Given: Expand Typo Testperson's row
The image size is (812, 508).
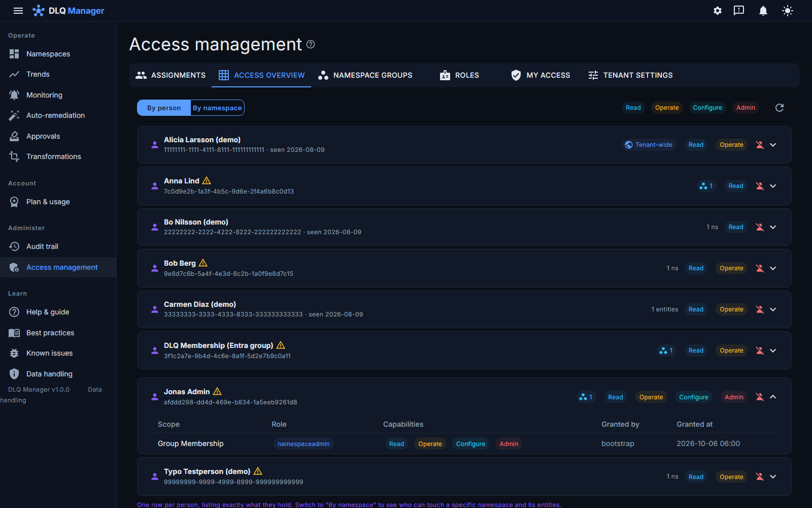Looking at the screenshot, I should 773,477.
